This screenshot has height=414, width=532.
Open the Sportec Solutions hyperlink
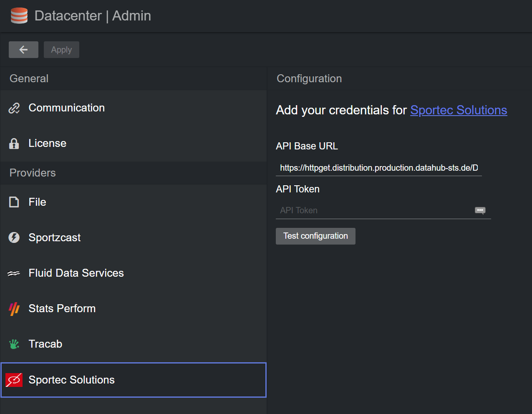459,110
